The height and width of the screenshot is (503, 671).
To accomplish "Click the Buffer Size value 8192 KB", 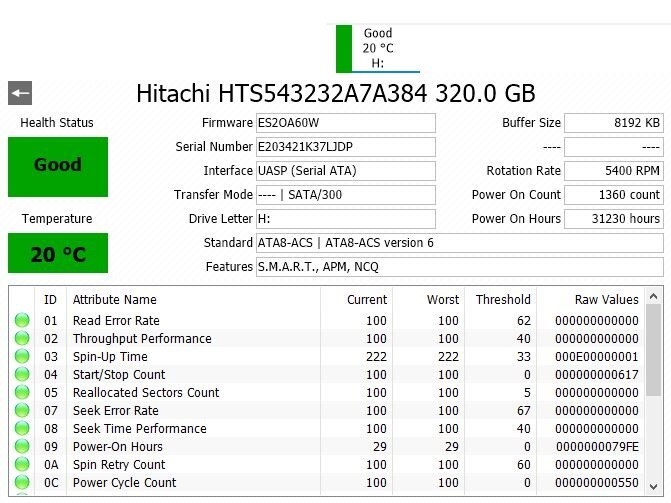I will point(614,123).
